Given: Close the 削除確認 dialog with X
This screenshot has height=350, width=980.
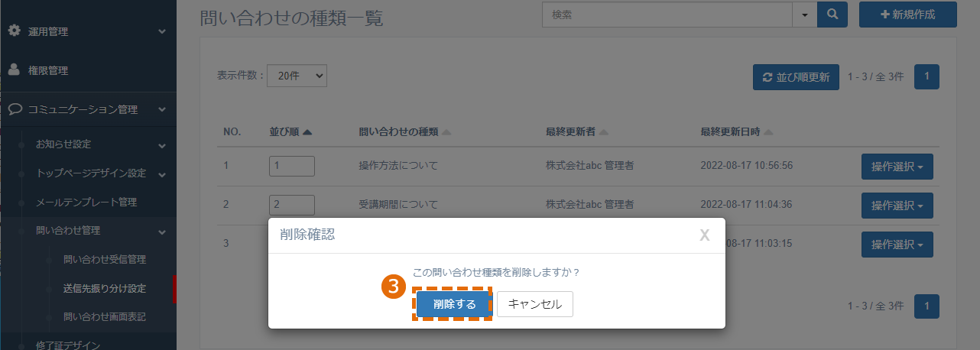Looking at the screenshot, I should 705,235.
